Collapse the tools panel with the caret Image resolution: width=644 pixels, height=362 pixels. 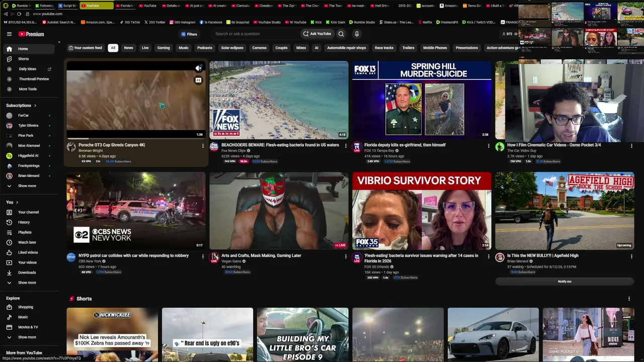coord(59,43)
